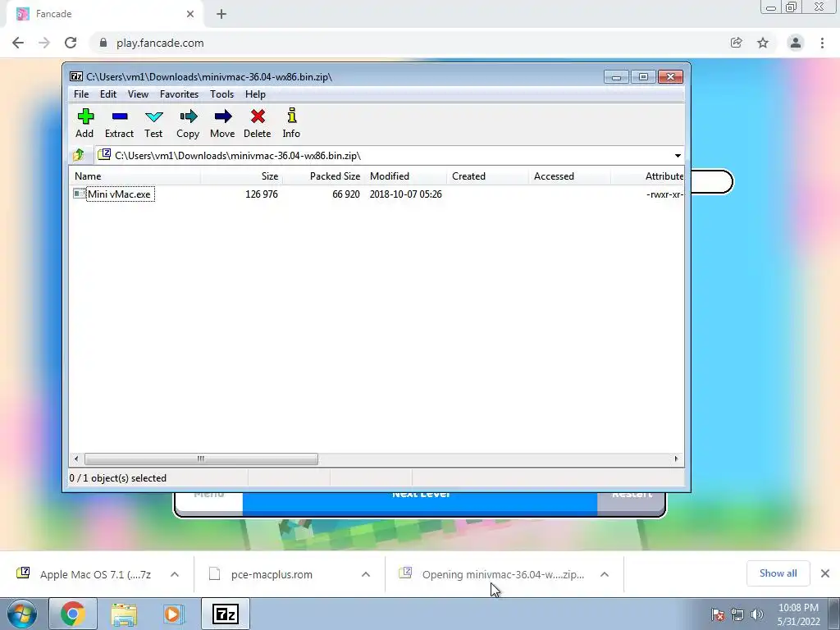Click the 126 976 size value

click(262, 194)
